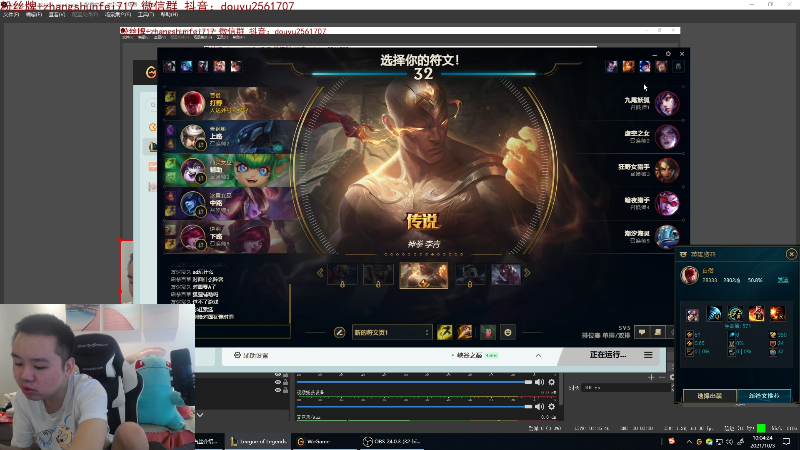Open League of Legends taskbar item
Screen dimensions: 800x450
tap(258, 441)
